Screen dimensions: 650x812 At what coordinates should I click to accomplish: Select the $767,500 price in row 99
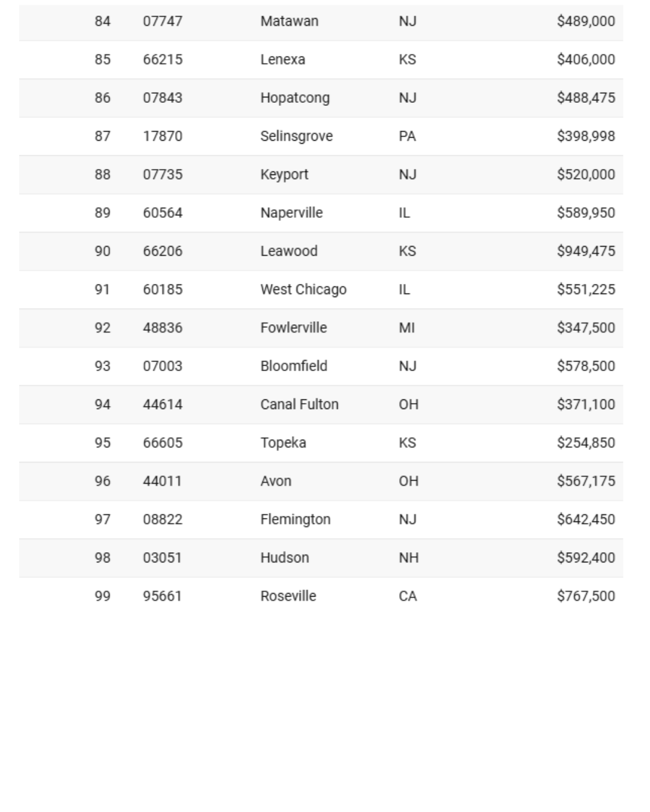[x=586, y=596]
